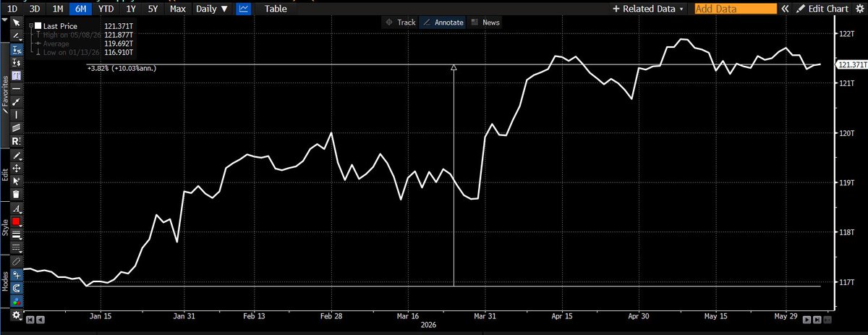
Task: Activate the percent change measure tool
Action: 17,49
